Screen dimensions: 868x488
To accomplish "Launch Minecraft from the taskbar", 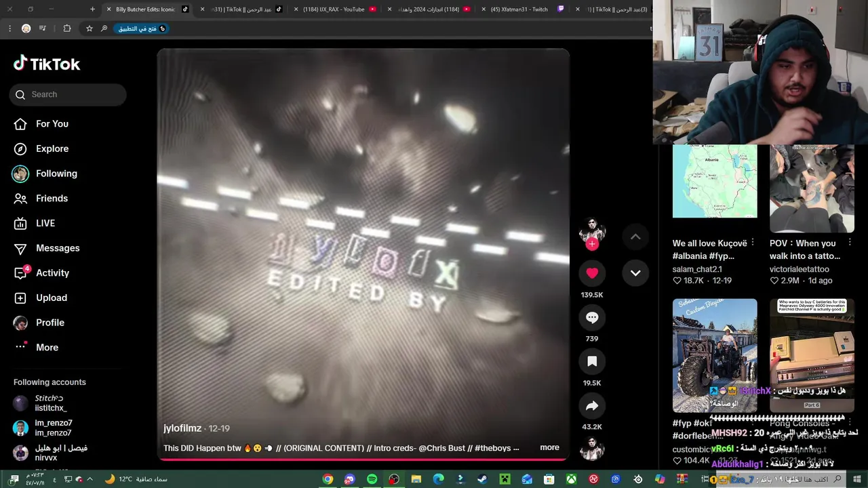I will [505, 479].
